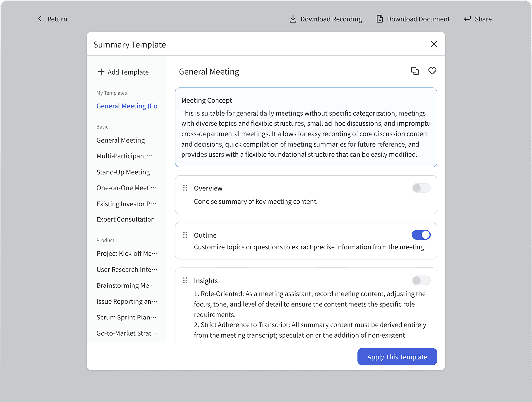Click the copy template icon
The width and height of the screenshot is (532, 402).
point(415,71)
